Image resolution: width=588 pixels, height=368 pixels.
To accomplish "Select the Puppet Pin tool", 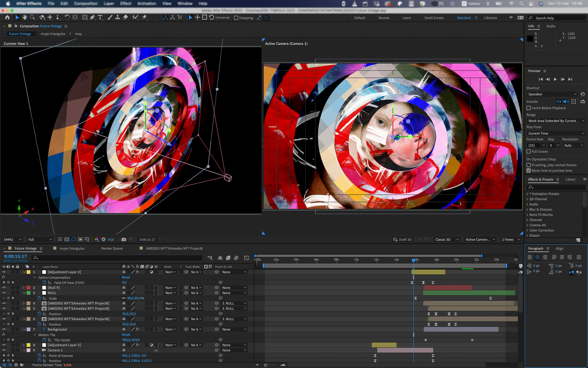I will point(145,17).
